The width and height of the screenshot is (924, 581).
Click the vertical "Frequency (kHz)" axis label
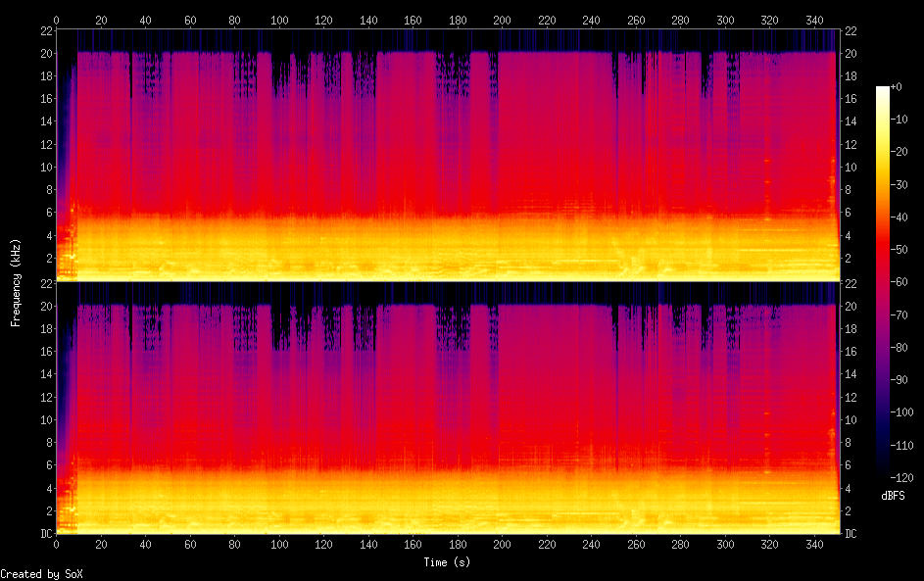coord(16,281)
